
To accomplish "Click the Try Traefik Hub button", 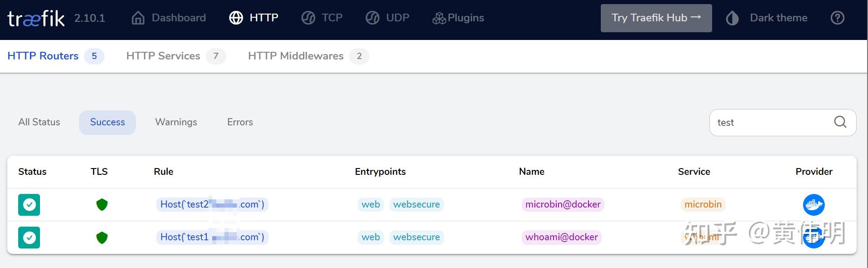I will (x=656, y=18).
